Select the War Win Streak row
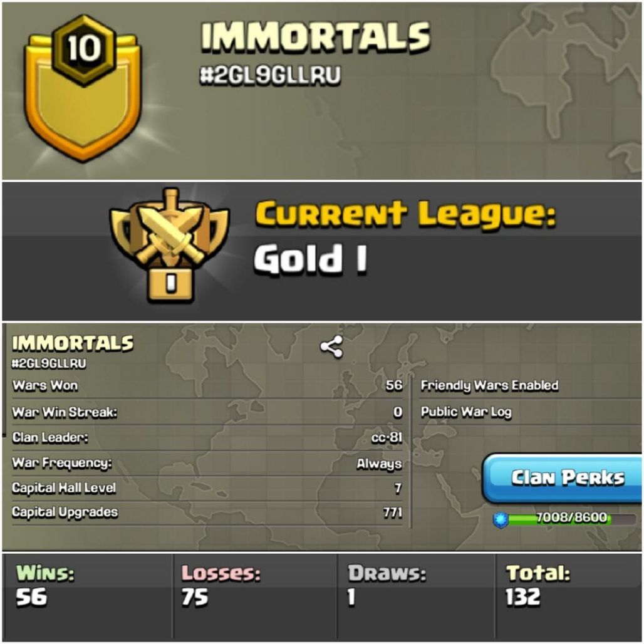The height and width of the screenshot is (644, 644). pos(207,412)
